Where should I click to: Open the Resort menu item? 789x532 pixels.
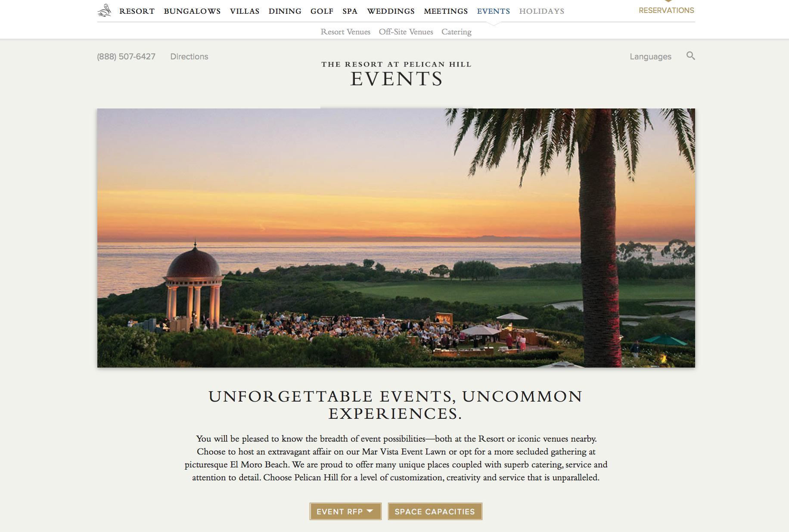(137, 11)
